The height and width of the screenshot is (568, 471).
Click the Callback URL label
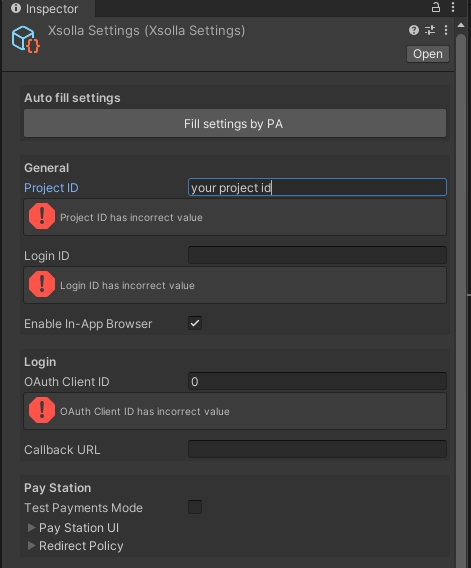62,450
